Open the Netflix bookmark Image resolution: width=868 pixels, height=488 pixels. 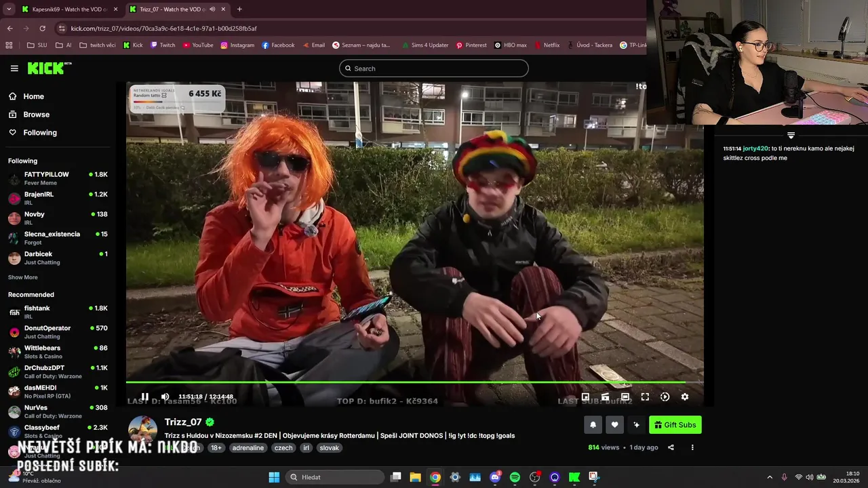(x=547, y=45)
